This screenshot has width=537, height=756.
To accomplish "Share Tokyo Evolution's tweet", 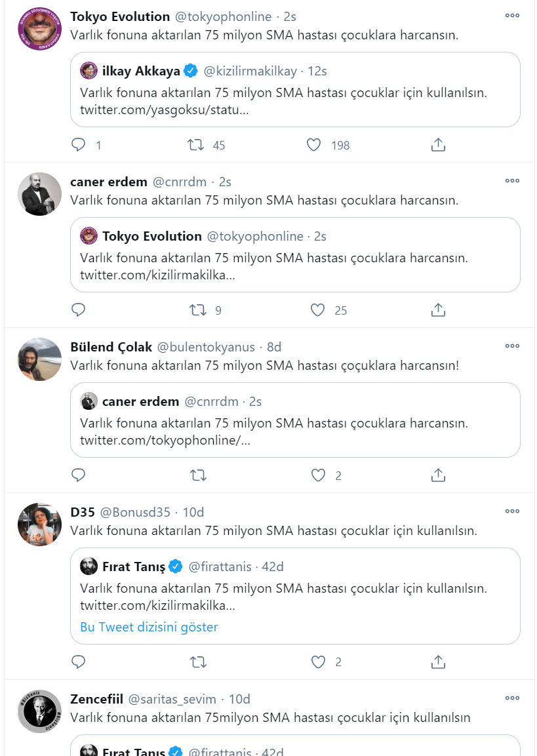I will tap(439, 145).
